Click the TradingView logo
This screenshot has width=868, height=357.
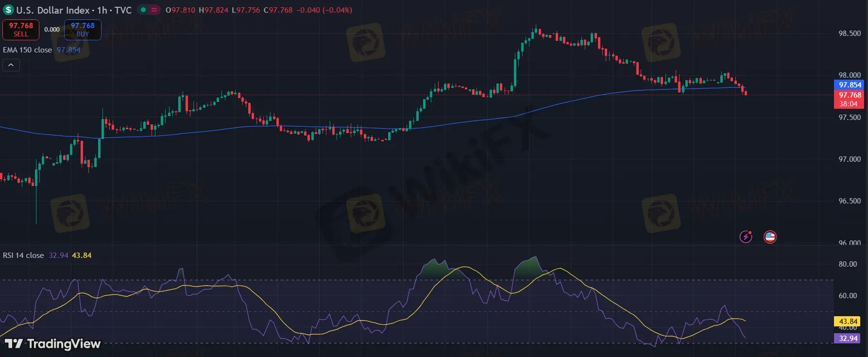(52, 344)
